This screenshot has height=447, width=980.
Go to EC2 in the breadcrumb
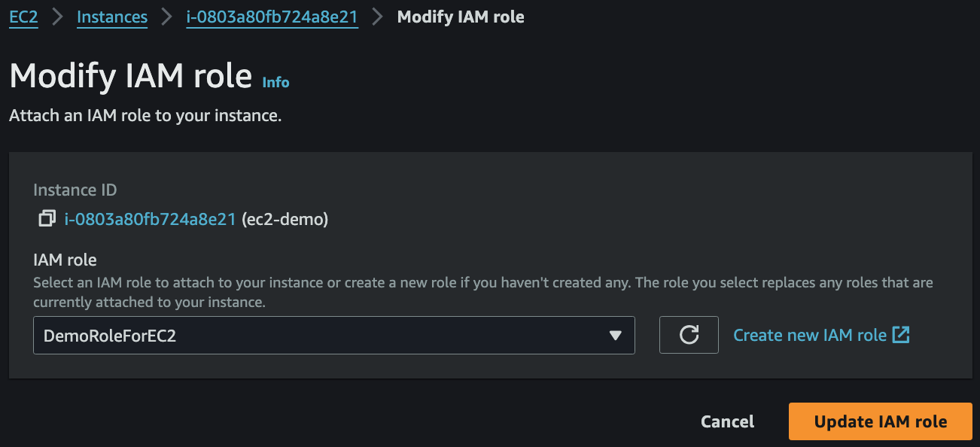point(23,17)
